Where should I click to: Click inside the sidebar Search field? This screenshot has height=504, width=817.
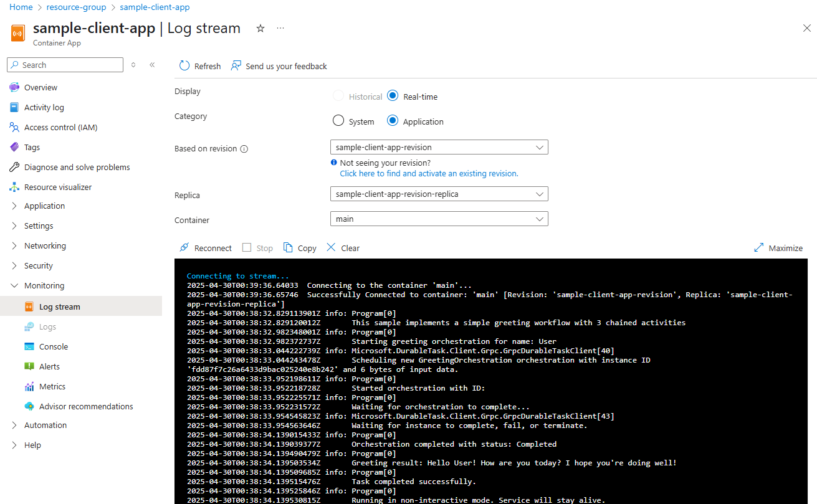point(65,65)
